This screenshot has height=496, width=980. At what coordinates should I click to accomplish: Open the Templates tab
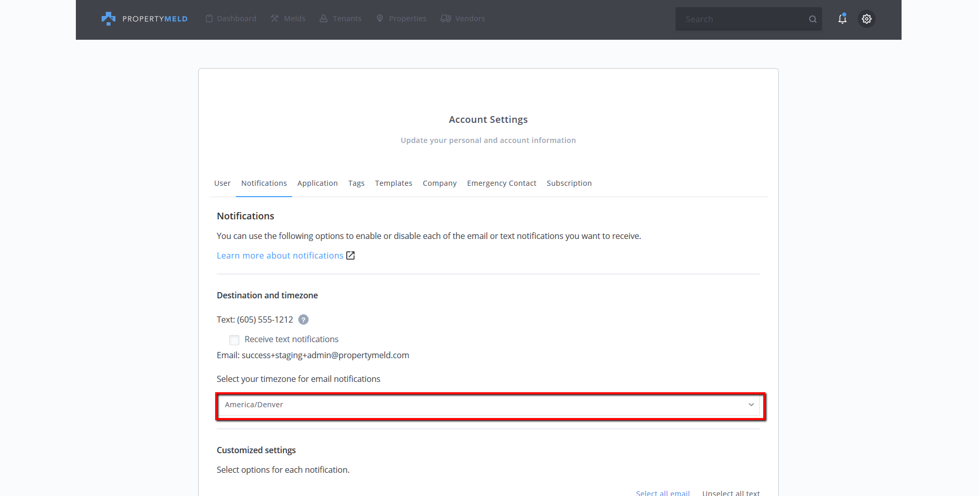[394, 183]
